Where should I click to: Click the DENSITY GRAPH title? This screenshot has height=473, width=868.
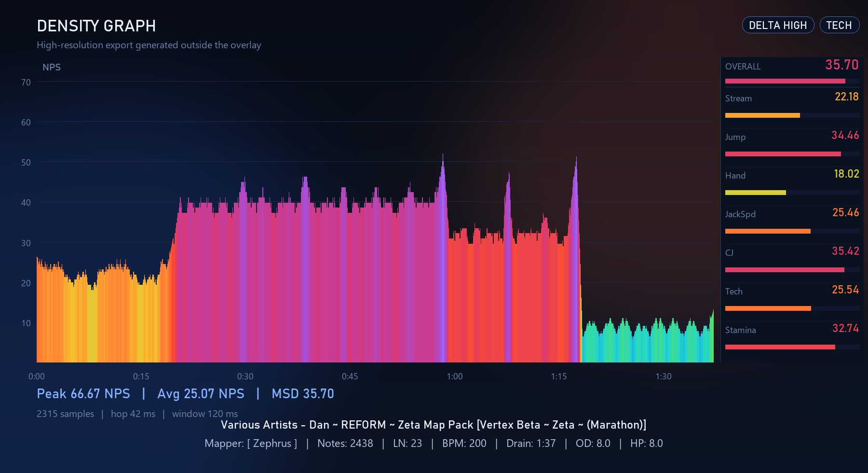coord(96,26)
